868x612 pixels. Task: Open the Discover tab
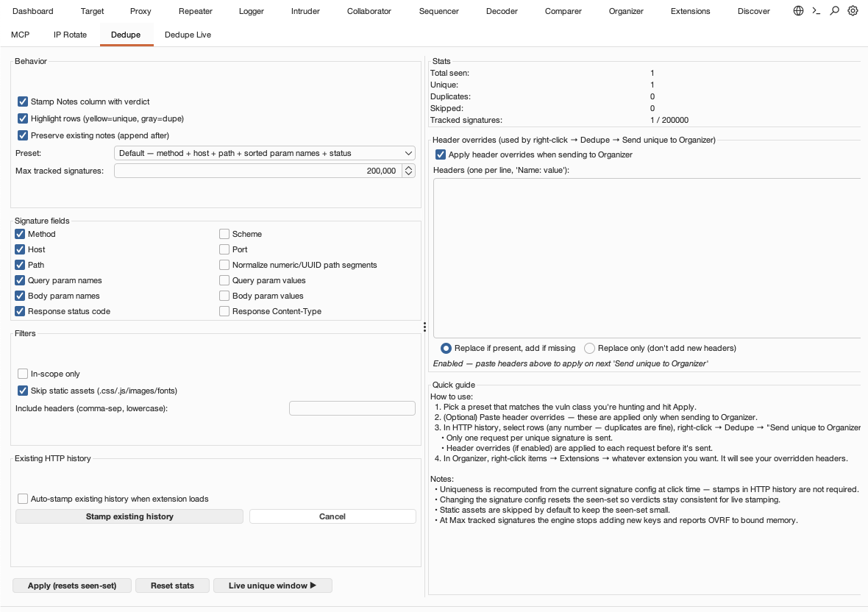pyautogui.click(x=754, y=11)
